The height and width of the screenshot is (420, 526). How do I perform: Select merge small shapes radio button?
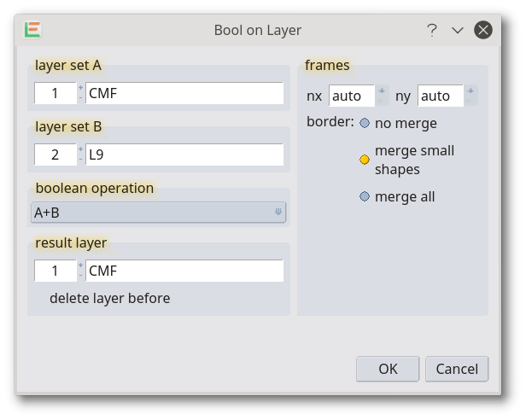point(365,160)
